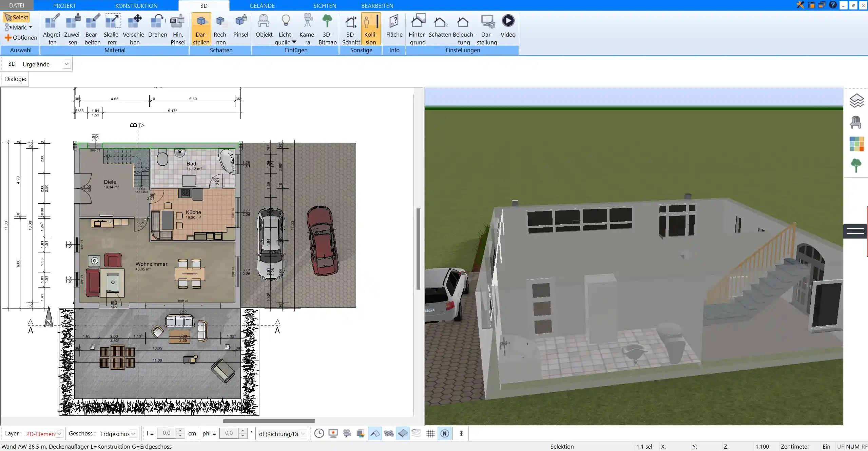Click the film camera icon in bottom toolbar

(347, 433)
